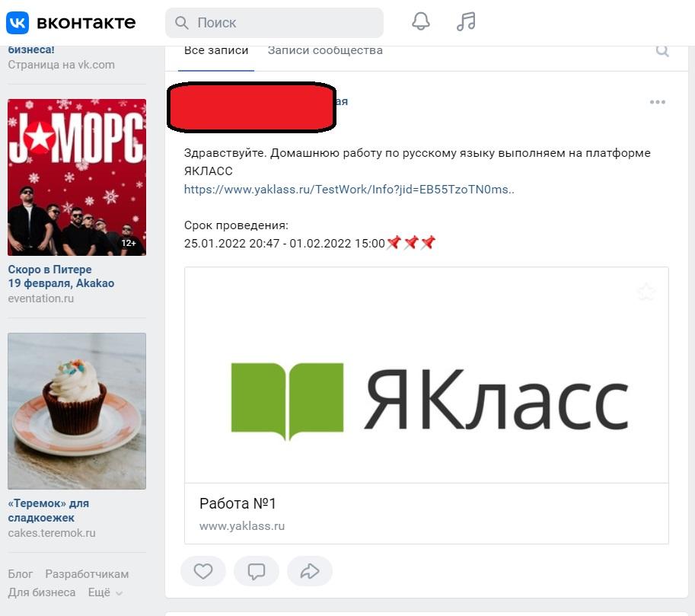Search wall posts with the magnifier icon
The image size is (695, 616).
pos(662,50)
